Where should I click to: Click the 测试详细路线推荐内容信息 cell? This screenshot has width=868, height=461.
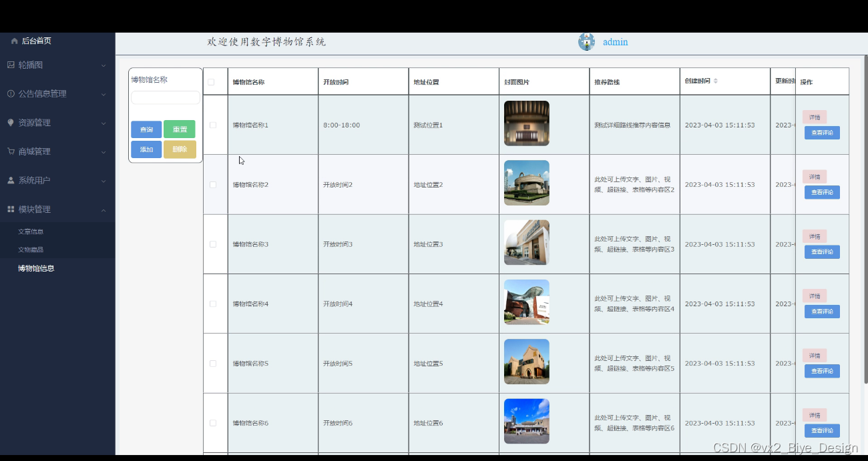(632, 125)
